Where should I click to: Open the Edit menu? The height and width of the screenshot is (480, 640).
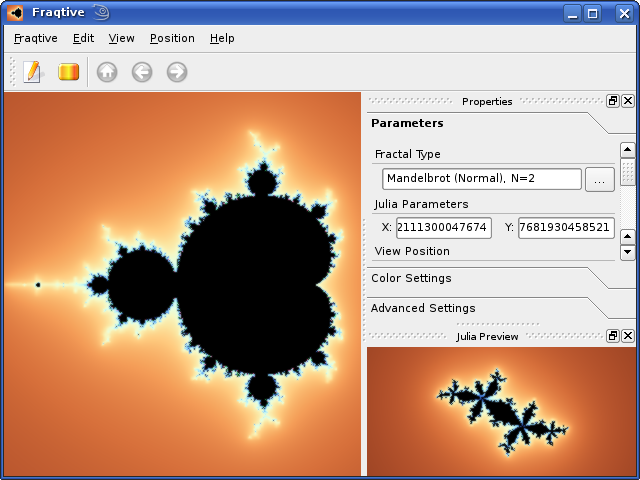tap(83, 38)
